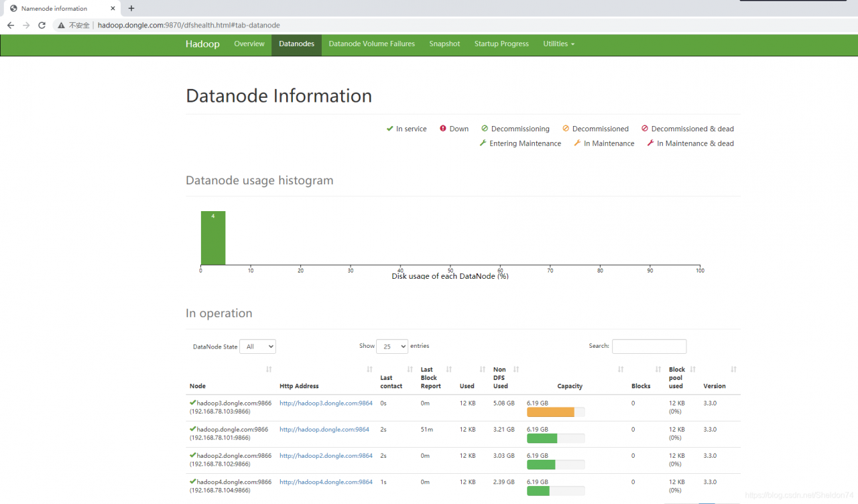Focus the Search input field
The width and height of the screenshot is (858, 504).
650,346
